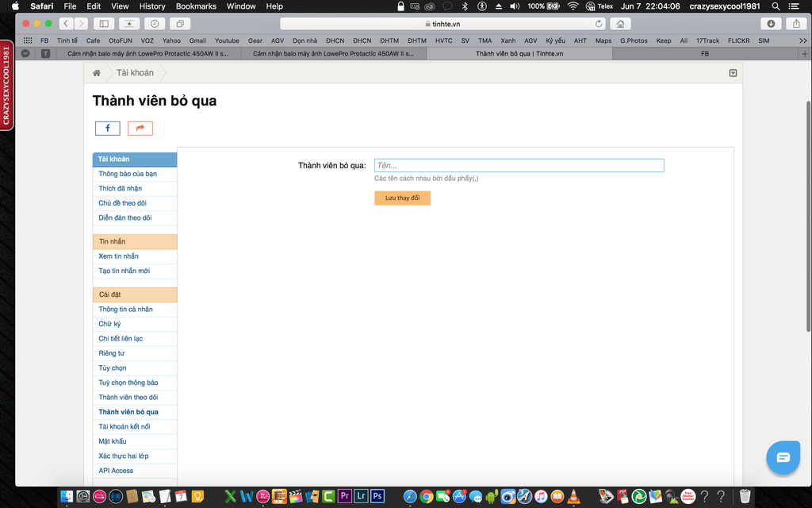Go to the Safari home page button
The height and width of the screenshot is (508, 812).
pos(620,24)
